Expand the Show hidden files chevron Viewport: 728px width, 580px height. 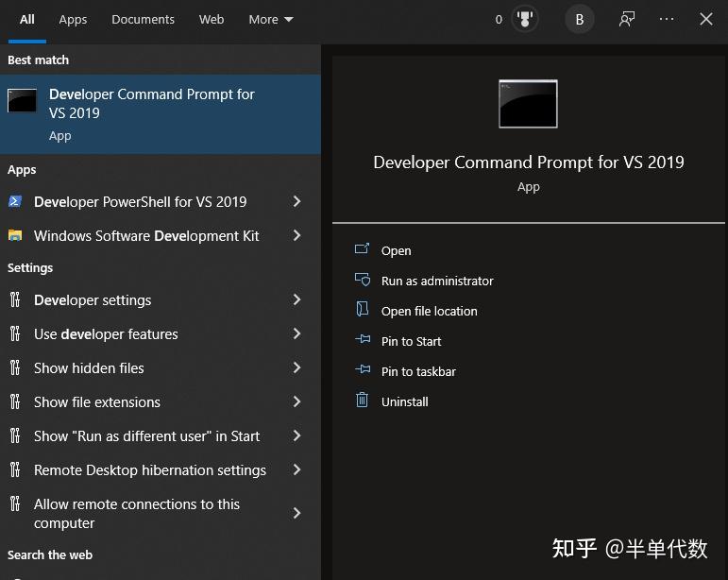(x=297, y=367)
